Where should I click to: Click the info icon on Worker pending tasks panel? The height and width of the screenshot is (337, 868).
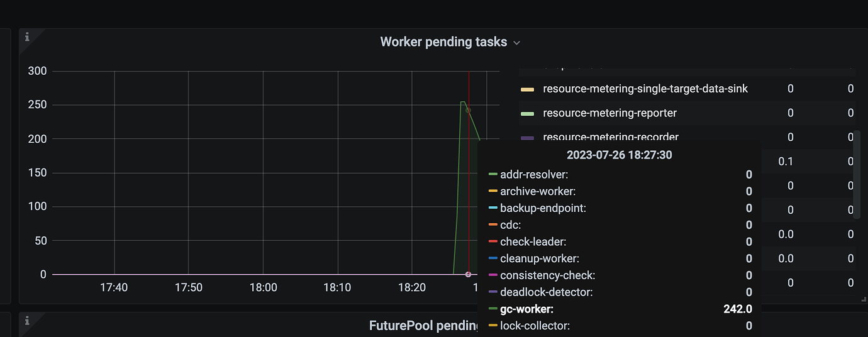27,37
